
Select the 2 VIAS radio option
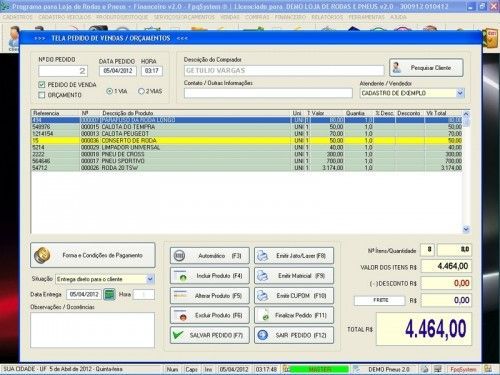click(141, 91)
